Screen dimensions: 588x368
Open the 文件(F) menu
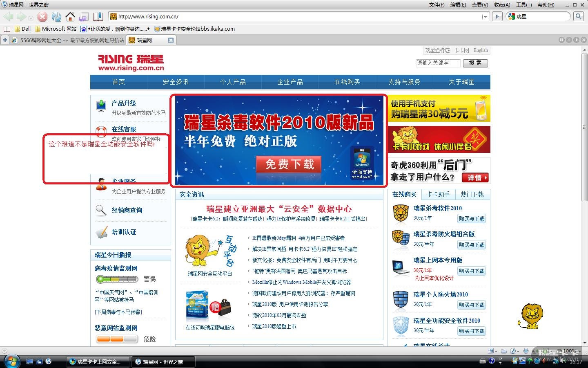click(437, 5)
